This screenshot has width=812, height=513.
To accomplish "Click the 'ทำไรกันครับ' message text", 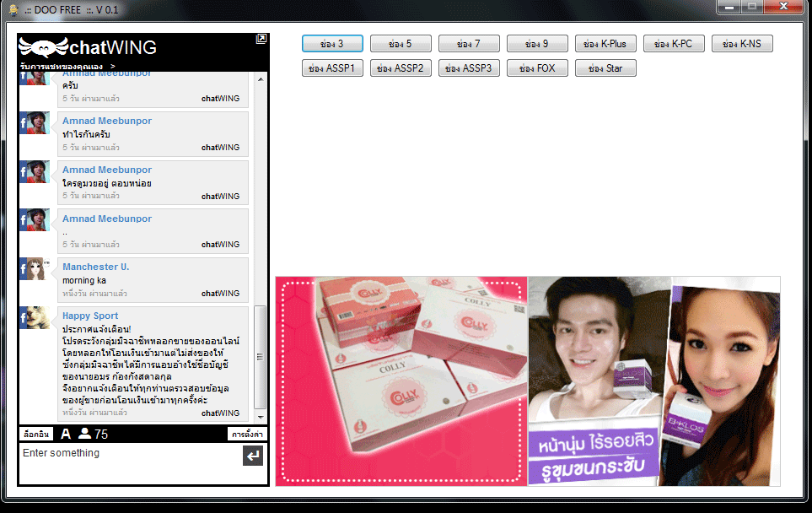I will coord(86,135).
